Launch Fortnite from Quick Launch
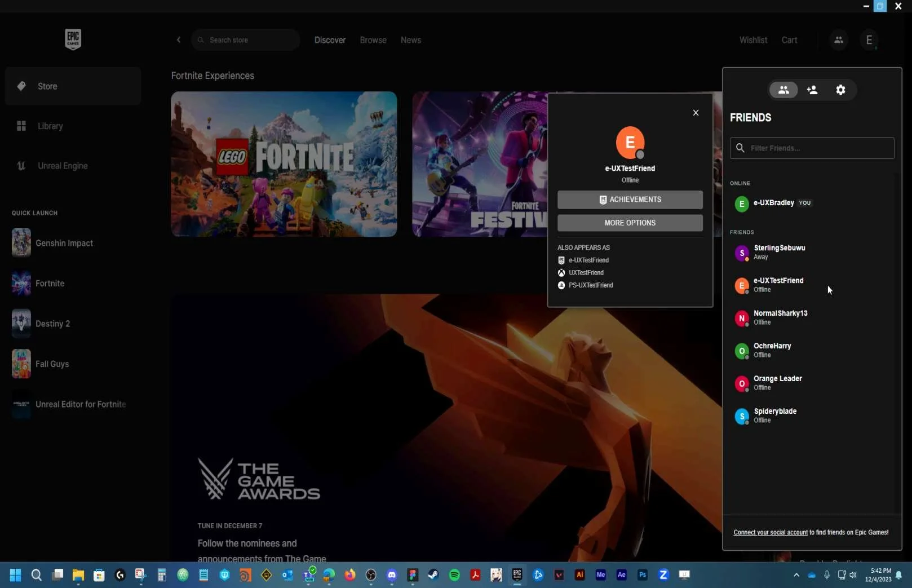This screenshot has height=588, width=912. coord(38,284)
